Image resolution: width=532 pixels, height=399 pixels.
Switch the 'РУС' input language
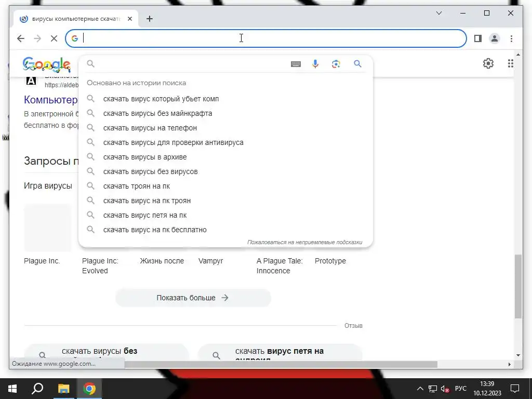coord(460,389)
